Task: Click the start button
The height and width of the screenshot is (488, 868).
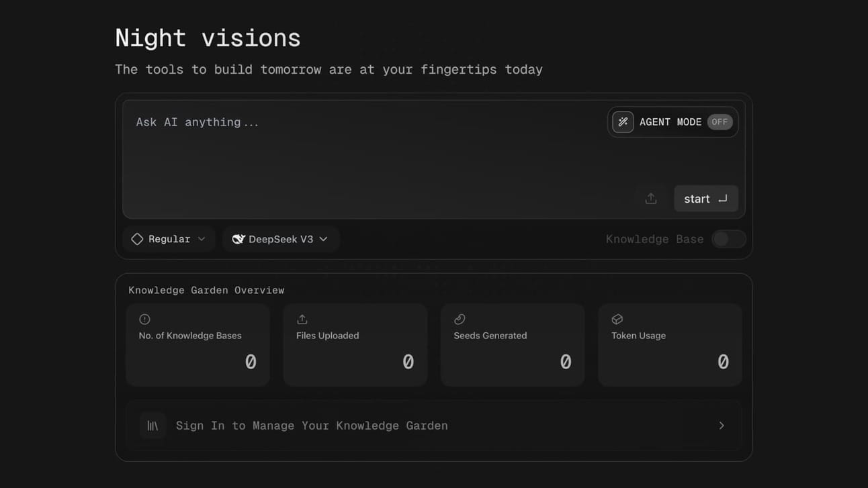Action: tap(706, 199)
